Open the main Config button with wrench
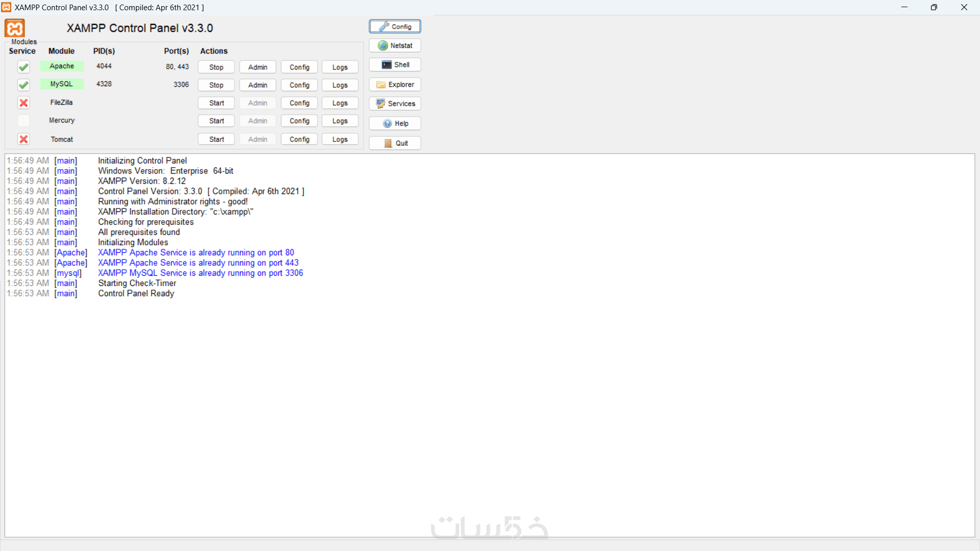 point(395,27)
